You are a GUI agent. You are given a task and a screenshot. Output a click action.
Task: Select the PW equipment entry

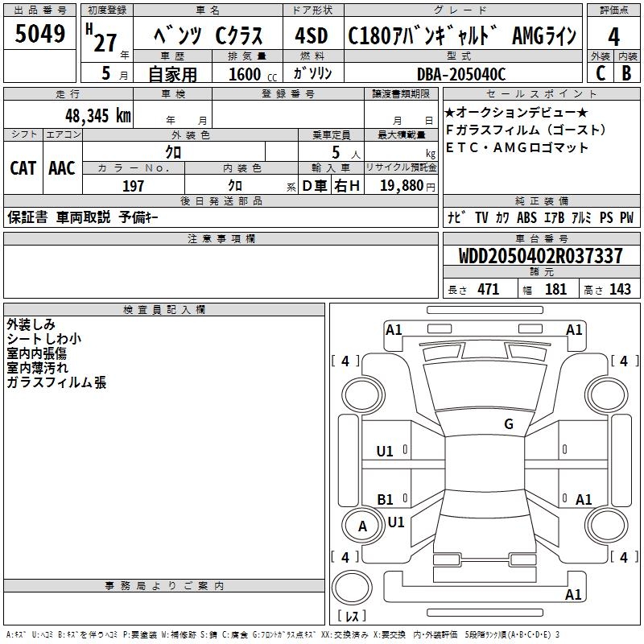coord(627,217)
